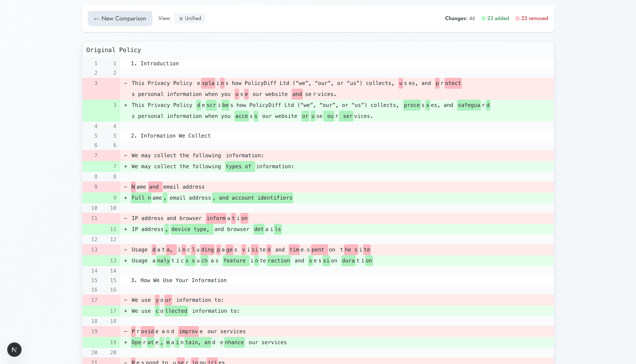Click the round N logo badge
The width and height of the screenshot is (636, 364).
pos(14,349)
